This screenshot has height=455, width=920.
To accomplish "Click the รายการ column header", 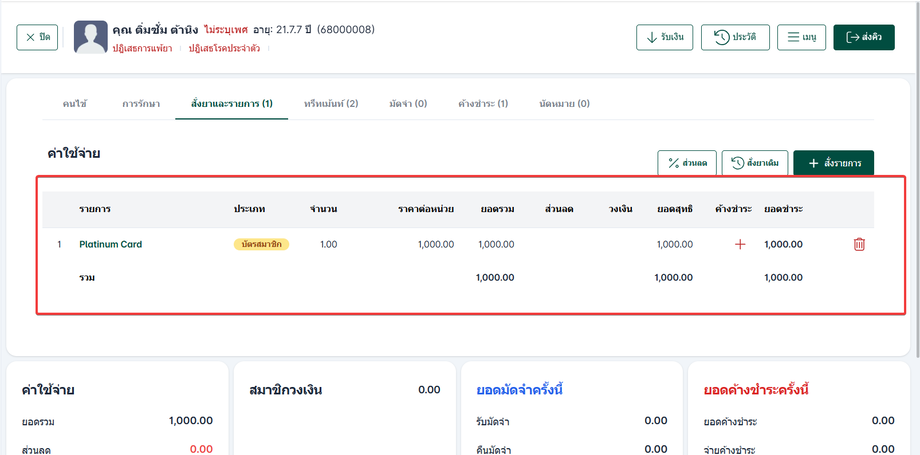I will [x=95, y=210].
